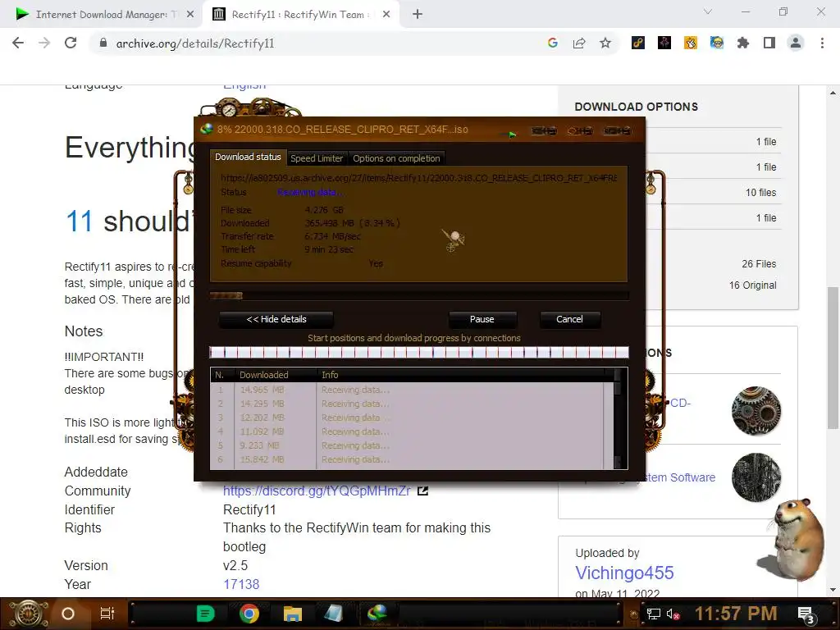Screen dimensions: 840x630
Task: Open the dark square extension icon
Action: (x=664, y=43)
